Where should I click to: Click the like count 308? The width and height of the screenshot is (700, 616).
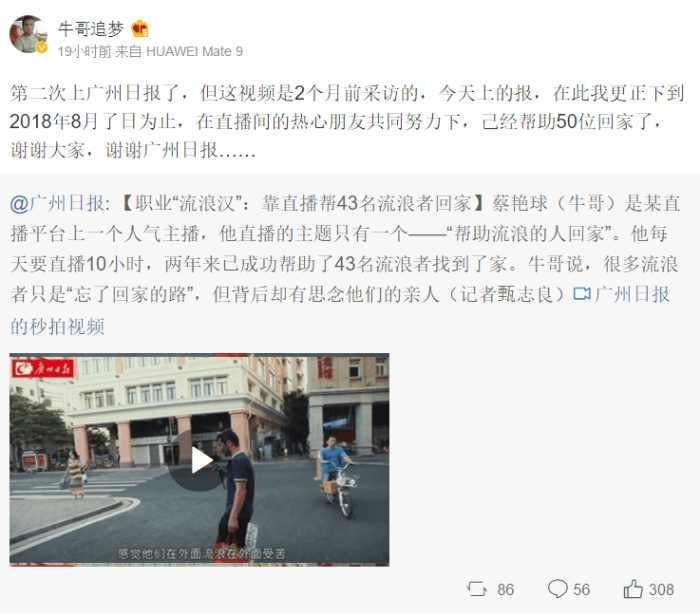(x=661, y=590)
